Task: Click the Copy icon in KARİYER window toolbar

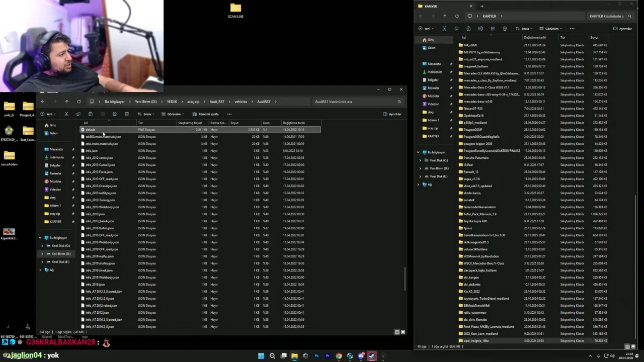Action: click(456, 29)
